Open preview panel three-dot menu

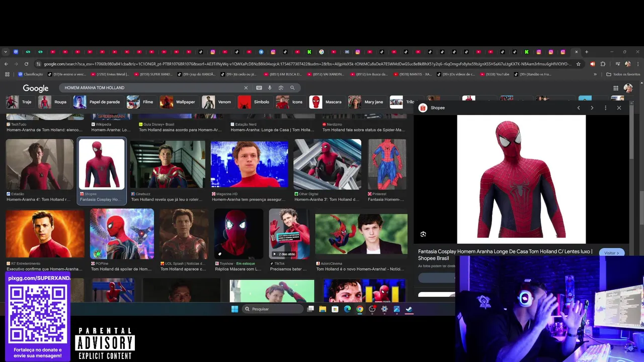pos(605,108)
